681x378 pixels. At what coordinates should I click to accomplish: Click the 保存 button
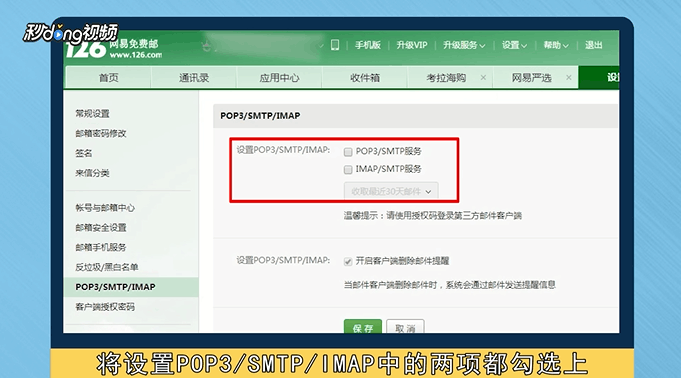coord(363,327)
